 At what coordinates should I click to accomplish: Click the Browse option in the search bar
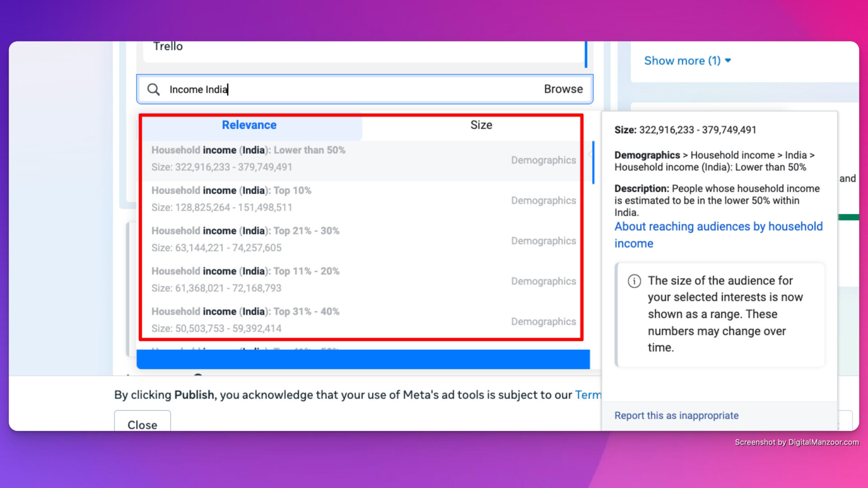pos(563,89)
